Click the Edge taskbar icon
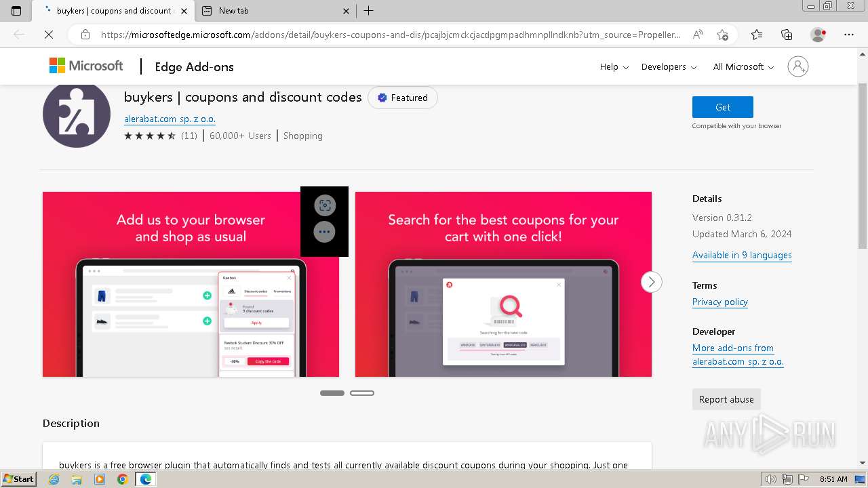This screenshot has height=488, width=868. 145,479
